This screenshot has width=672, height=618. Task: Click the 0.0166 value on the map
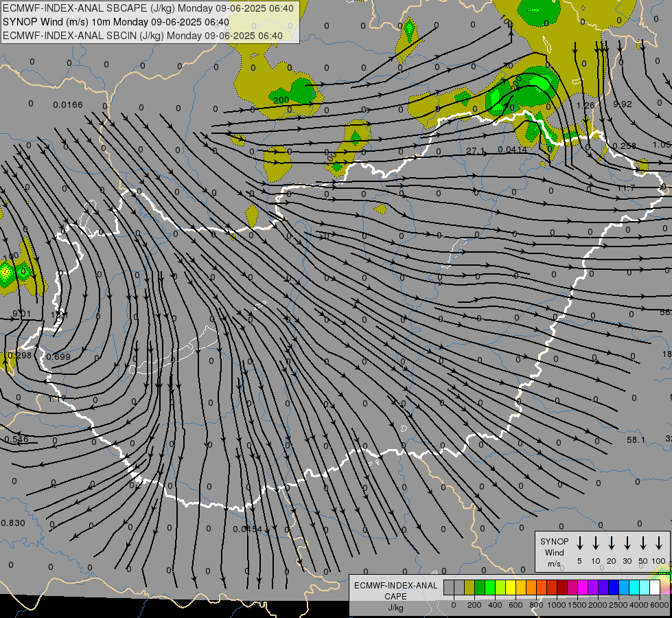68,104
